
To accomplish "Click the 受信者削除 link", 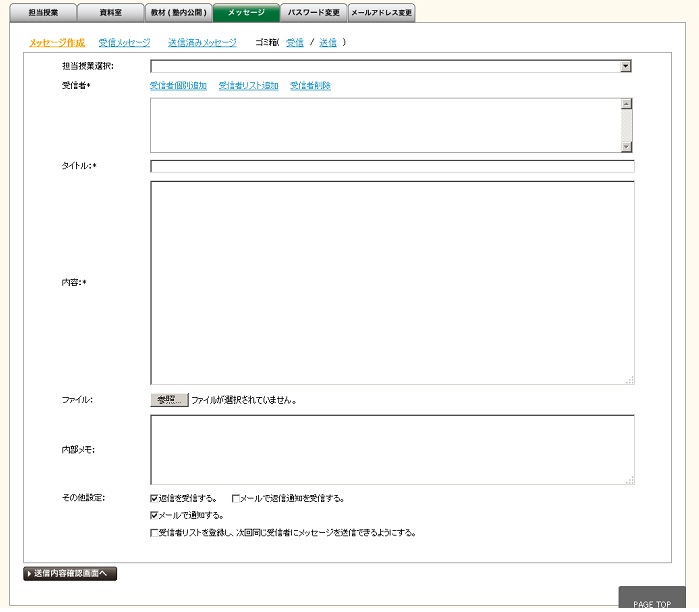I will pyautogui.click(x=310, y=86).
